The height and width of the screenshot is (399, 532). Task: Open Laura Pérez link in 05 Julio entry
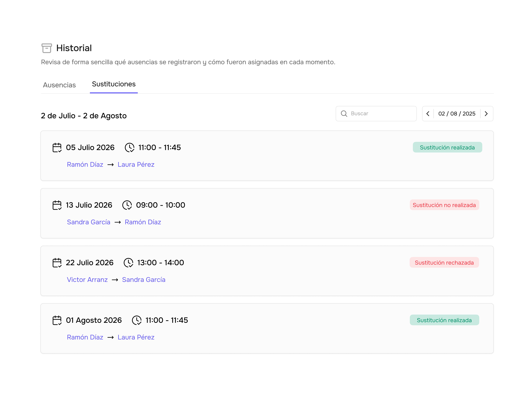[136, 164]
